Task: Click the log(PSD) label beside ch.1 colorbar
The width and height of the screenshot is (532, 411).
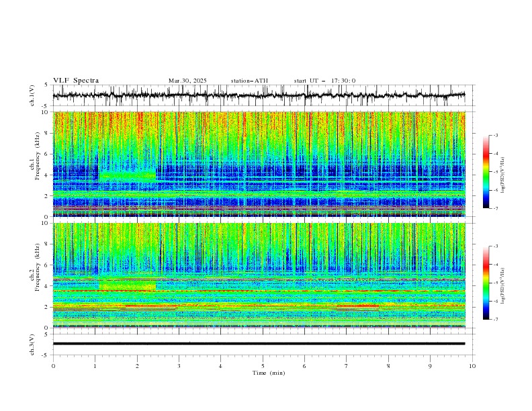Action: [502, 175]
